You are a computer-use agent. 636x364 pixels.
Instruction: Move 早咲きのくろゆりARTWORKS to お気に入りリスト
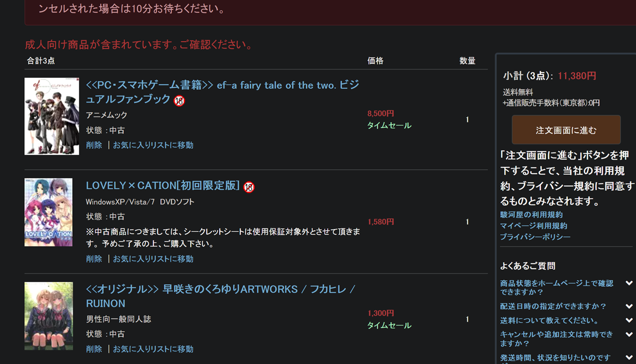153,349
